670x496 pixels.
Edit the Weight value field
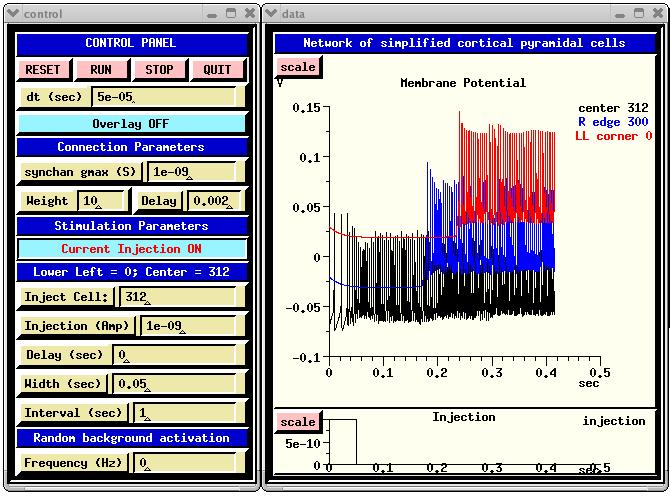coord(102,201)
